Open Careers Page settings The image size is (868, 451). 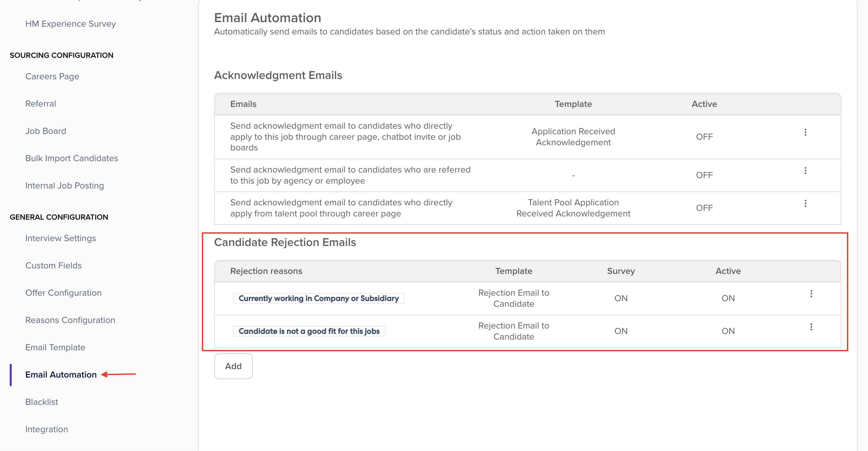pos(52,76)
